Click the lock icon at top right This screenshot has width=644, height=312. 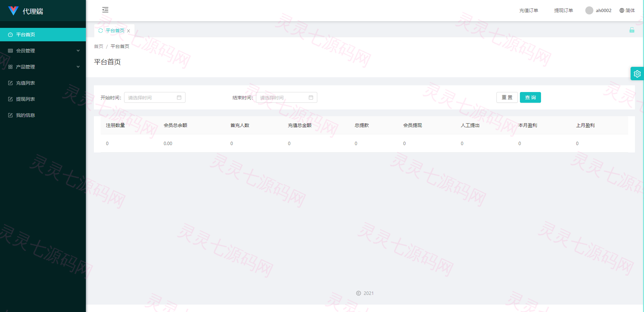(632, 30)
